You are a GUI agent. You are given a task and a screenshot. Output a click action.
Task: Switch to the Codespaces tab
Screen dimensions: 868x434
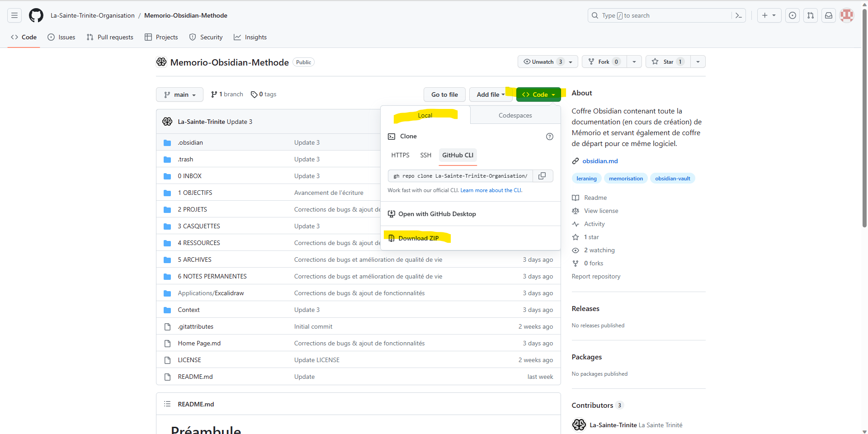click(x=515, y=115)
